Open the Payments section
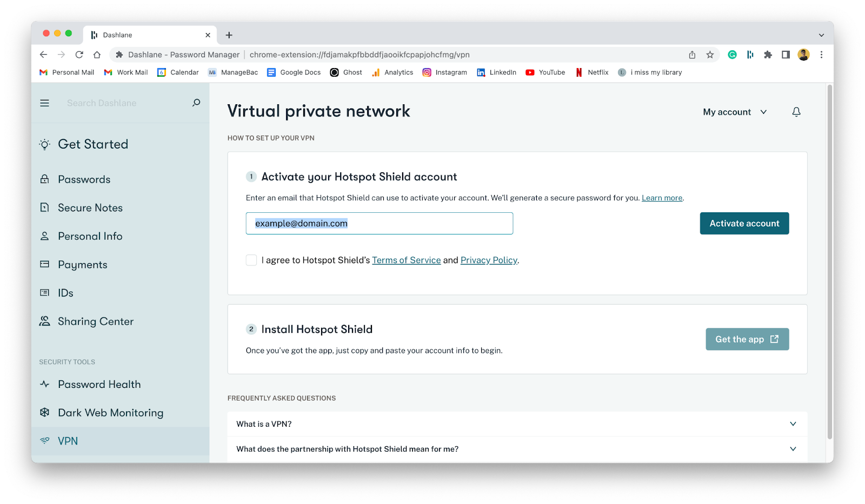Viewport: 865px width, 504px height. (x=83, y=265)
